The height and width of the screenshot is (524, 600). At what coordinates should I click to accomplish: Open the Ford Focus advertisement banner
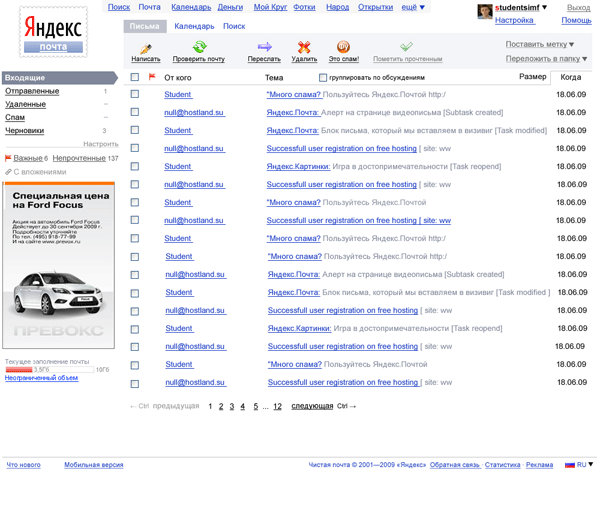[58, 265]
